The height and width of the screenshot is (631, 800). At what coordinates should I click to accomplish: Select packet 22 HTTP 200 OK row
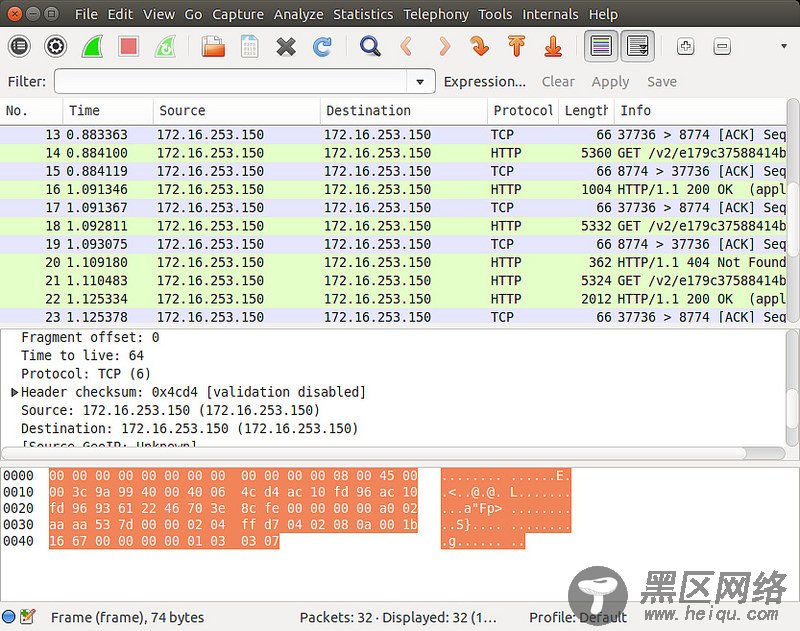coord(393,299)
